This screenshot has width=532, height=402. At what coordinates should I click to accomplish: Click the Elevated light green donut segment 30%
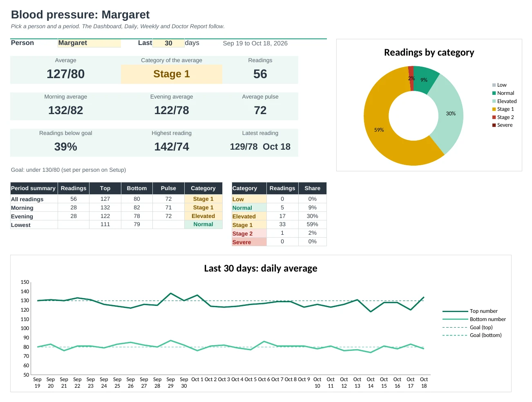click(x=450, y=113)
